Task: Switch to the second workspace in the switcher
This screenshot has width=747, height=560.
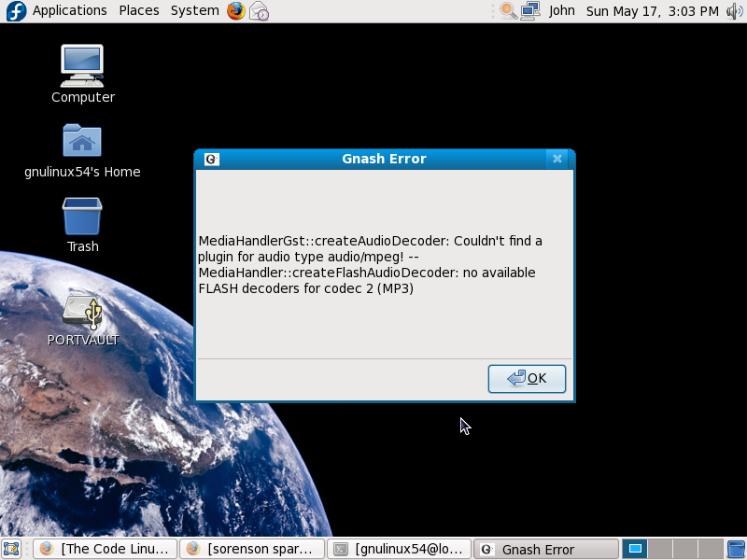Action: pyautogui.click(x=660, y=549)
